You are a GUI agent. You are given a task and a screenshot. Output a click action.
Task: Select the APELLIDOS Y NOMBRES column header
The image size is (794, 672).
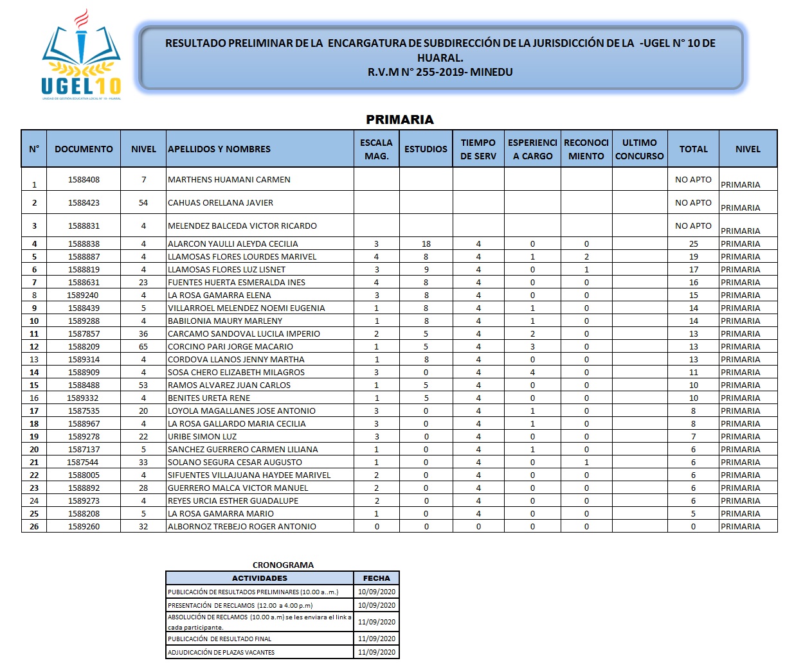[219, 149]
